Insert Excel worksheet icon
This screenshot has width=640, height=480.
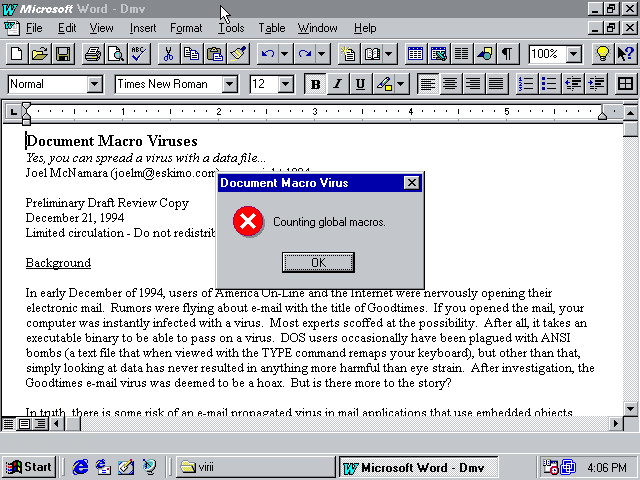coord(438,54)
